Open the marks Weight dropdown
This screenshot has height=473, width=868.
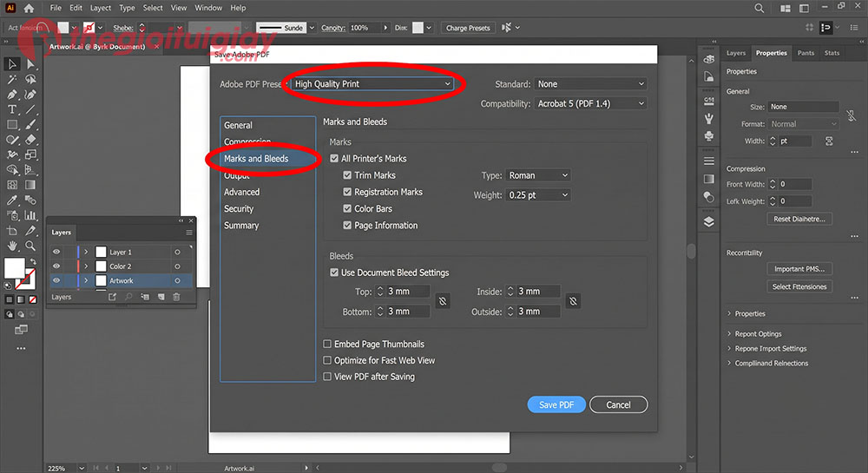point(537,195)
